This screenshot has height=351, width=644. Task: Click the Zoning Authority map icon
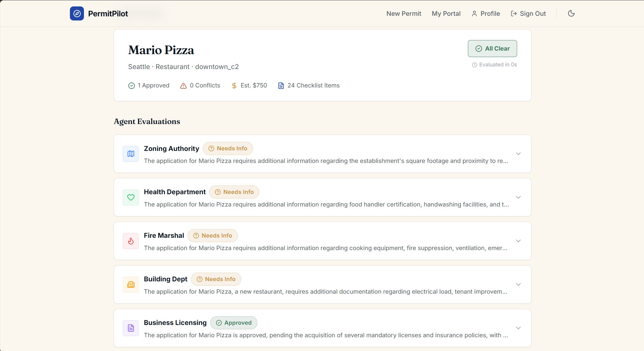click(131, 154)
